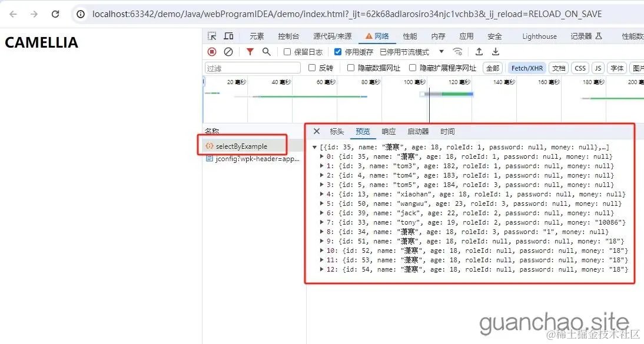Import HAR file upload icon
Screen dimensions: 644x344
[479, 52]
